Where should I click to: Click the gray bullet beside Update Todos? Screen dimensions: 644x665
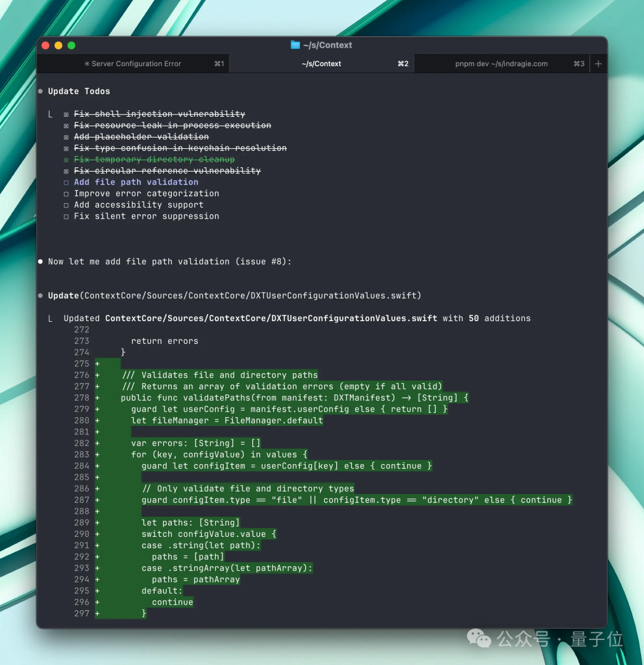tap(41, 91)
